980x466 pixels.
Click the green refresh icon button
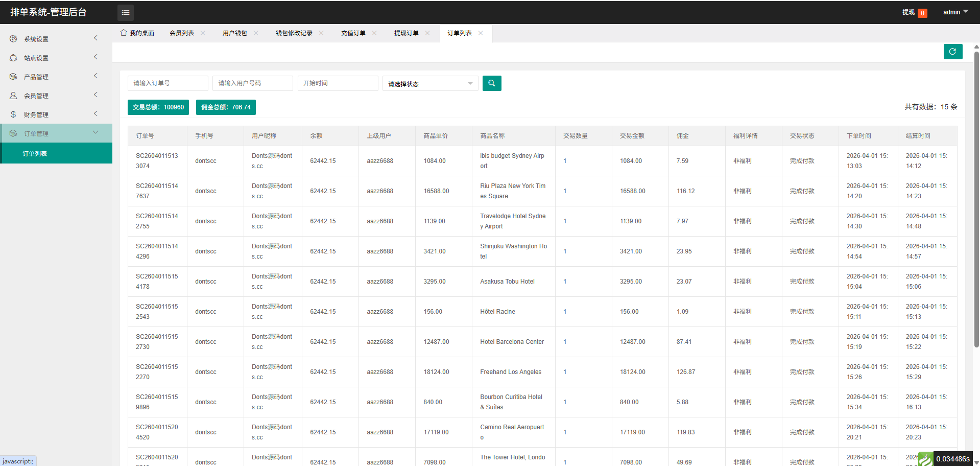[952, 52]
